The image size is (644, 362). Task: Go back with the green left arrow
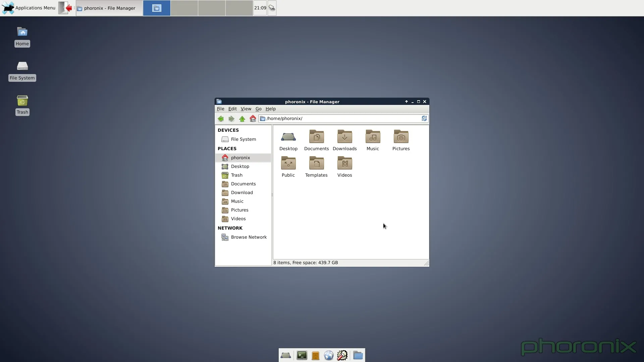(x=220, y=119)
